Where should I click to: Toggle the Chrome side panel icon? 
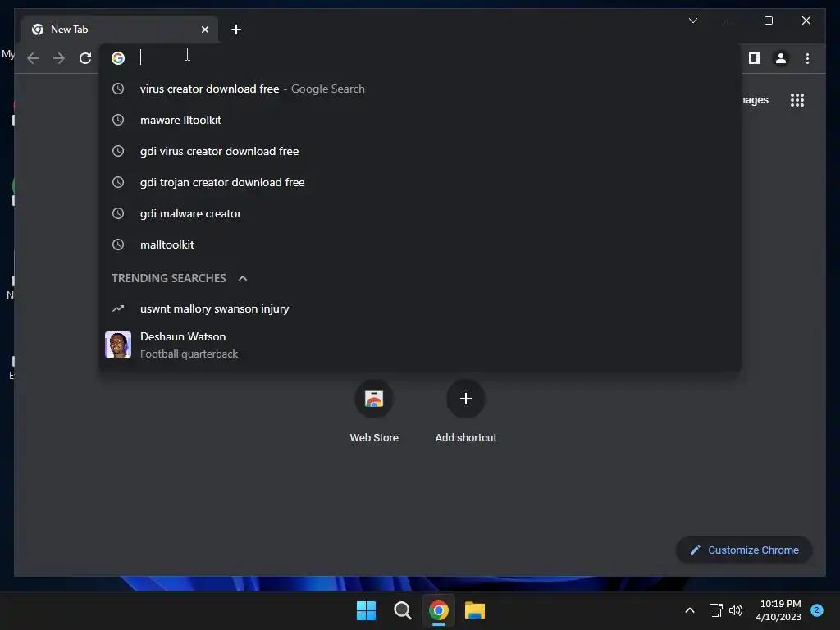tap(755, 58)
